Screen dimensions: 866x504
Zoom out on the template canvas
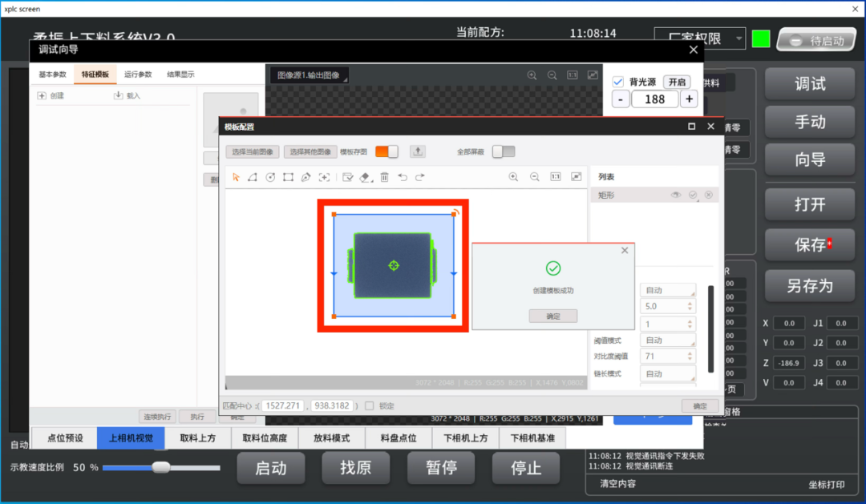(535, 176)
